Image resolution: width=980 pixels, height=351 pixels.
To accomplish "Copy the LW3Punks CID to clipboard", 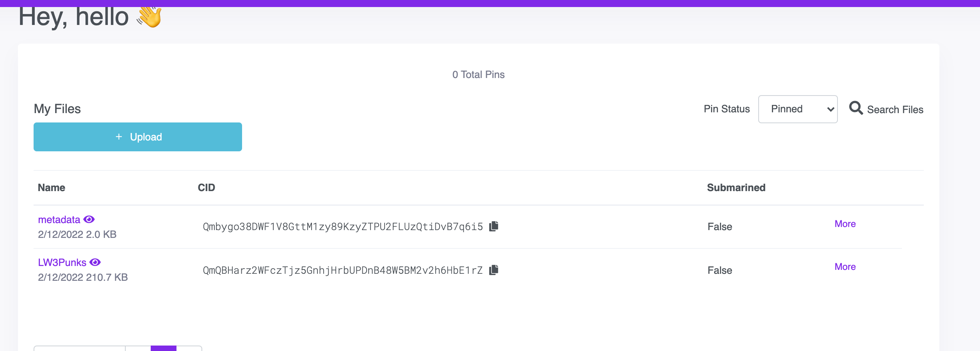I will 494,269.
